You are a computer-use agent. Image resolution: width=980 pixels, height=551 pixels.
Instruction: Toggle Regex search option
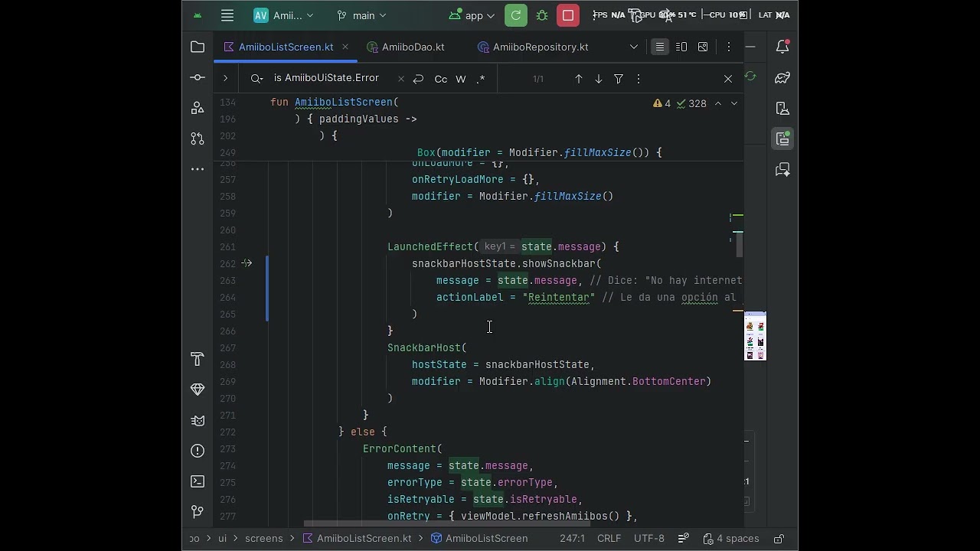[481, 78]
